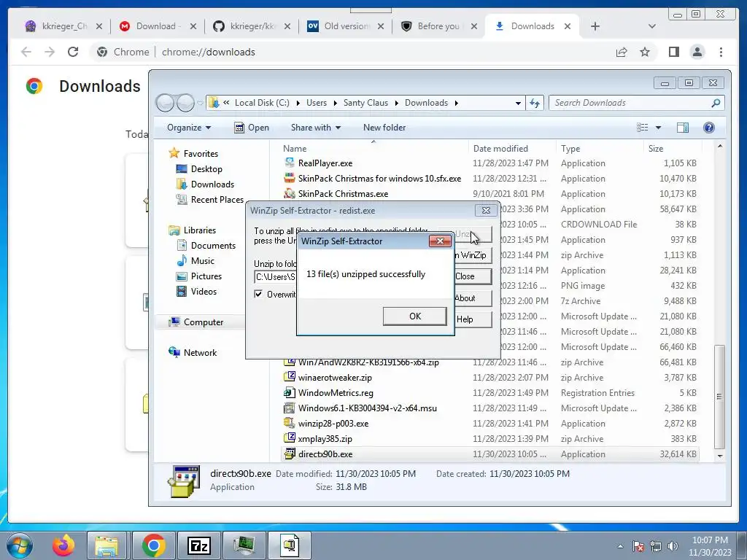
Task: Click the refresh icon beside address bar
Action: click(535, 103)
